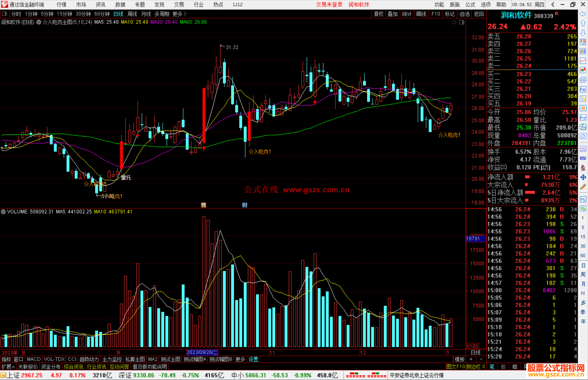Click the RSI indicator icon in sidebar
This screenshot has height=380, width=588.
click(583, 158)
